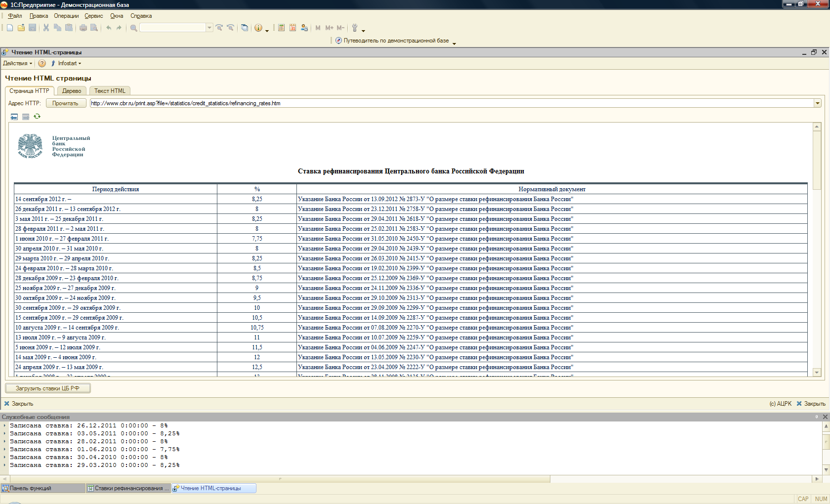Image resolution: width=830 pixels, height=504 pixels.
Task: Select message 'Записана ставка: 01.06.2010'
Action: click(x=95, y=449)
